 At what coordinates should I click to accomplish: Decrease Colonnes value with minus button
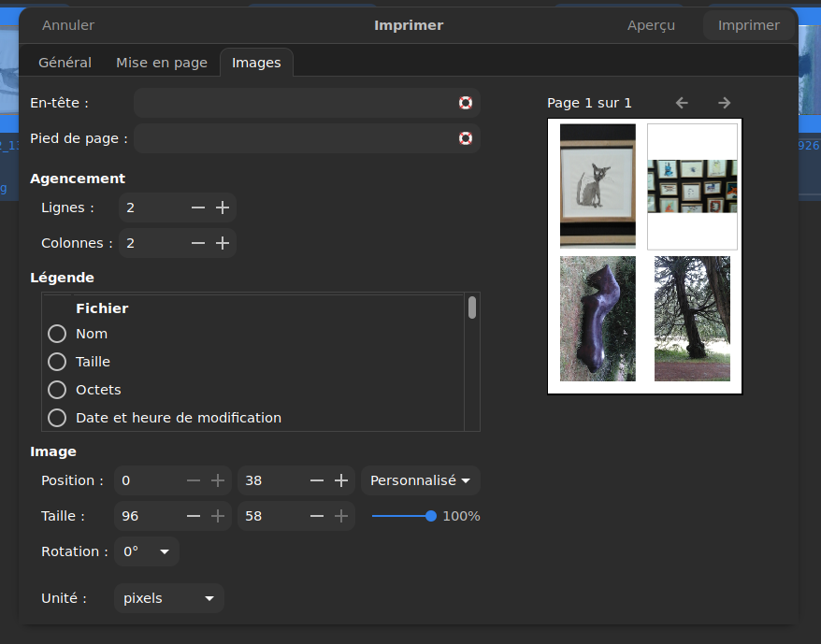[x=198, y=243]
